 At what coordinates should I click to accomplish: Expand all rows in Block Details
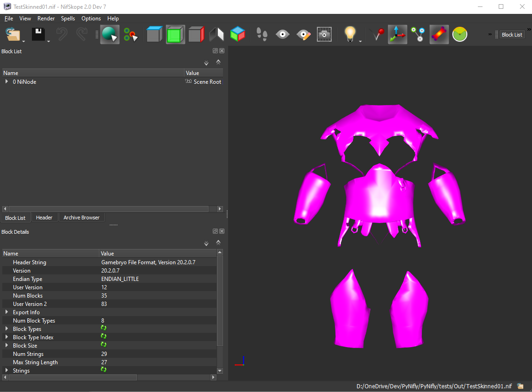(206, 243)
